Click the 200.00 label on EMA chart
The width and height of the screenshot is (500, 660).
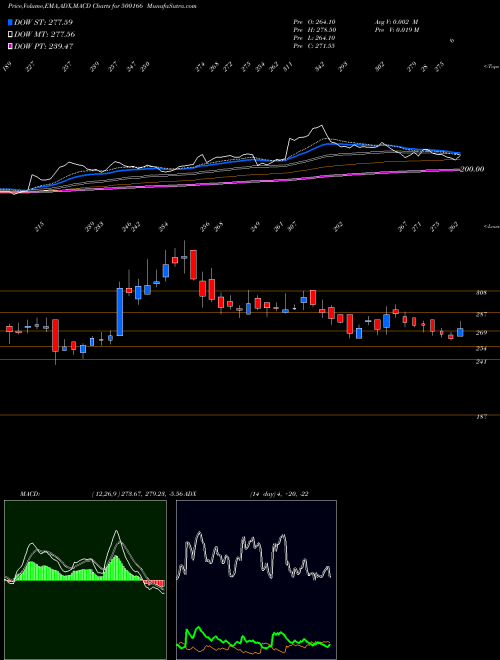[472, 169]
